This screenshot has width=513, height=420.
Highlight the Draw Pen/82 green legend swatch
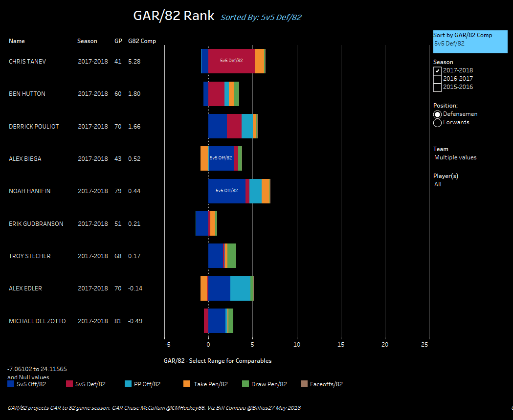[x=245, y=384]
